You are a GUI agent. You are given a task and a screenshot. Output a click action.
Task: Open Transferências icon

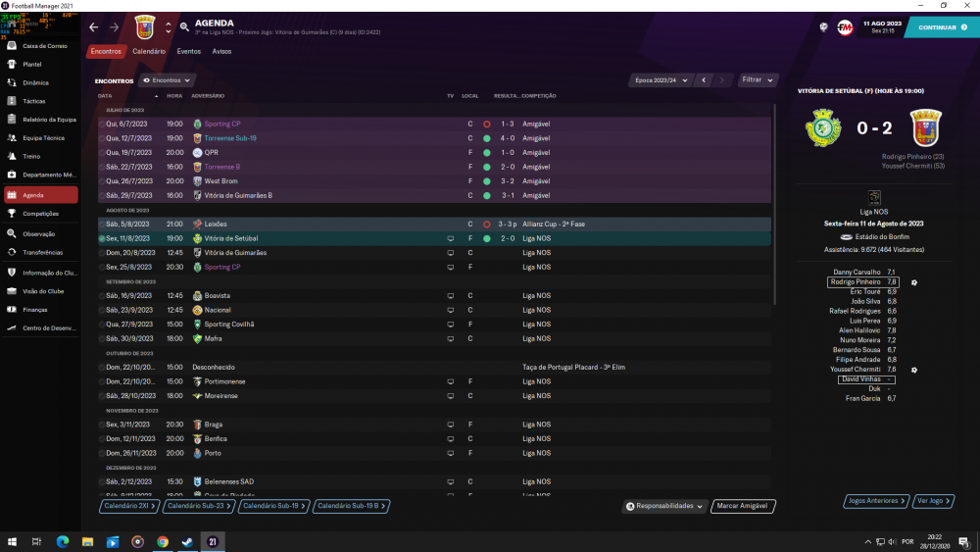12,252
